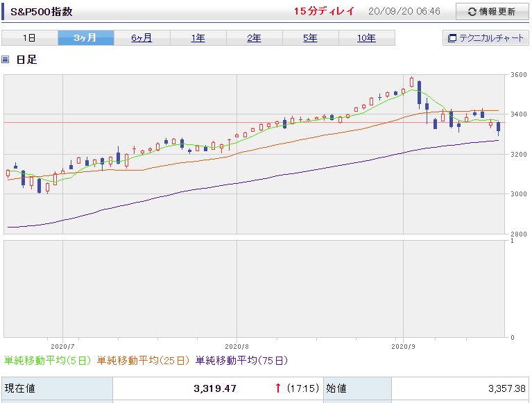The height and width of the screenshot is (403, 532).
Task: Open the テクニカルチャート technical chart
Action: 486,37
